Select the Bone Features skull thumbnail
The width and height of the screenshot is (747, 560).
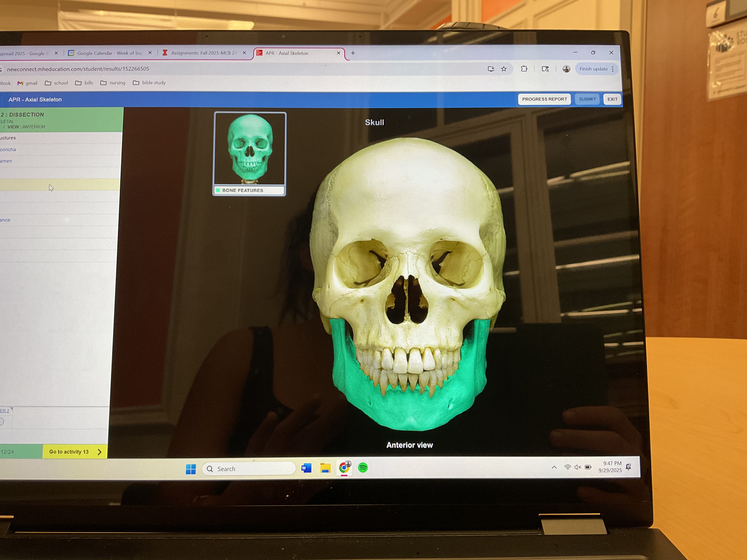pyautogui.click(x=250, y=149)
